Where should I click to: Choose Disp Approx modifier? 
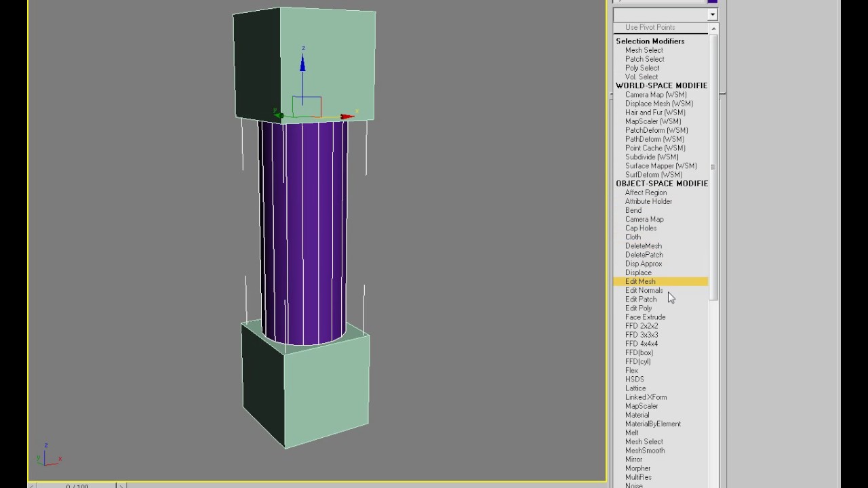tap(643, 264)
